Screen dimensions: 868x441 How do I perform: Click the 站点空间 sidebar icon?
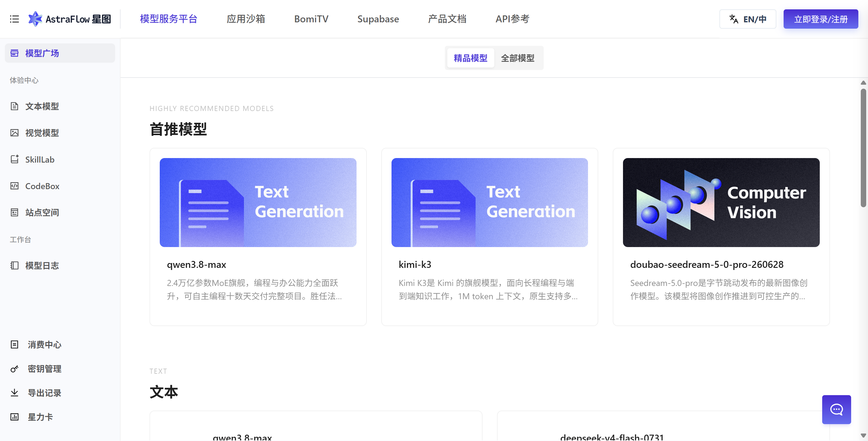14,212
